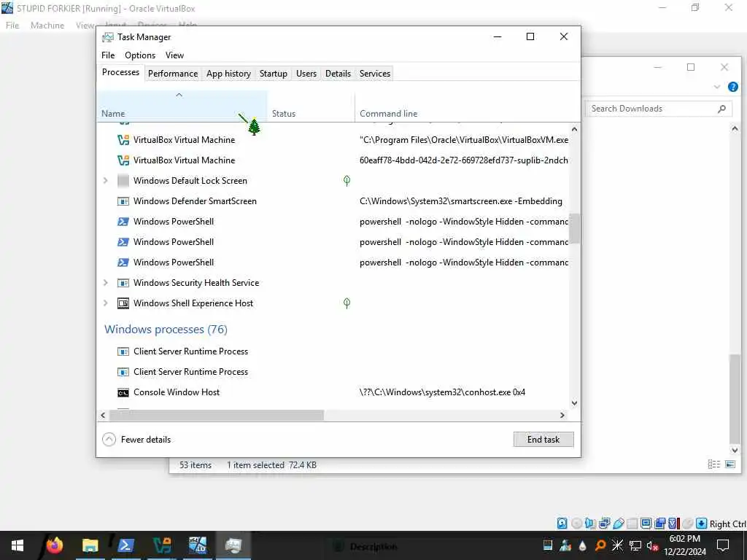Switch to the Services tab
747x560 pixels.
click(375, 74)
